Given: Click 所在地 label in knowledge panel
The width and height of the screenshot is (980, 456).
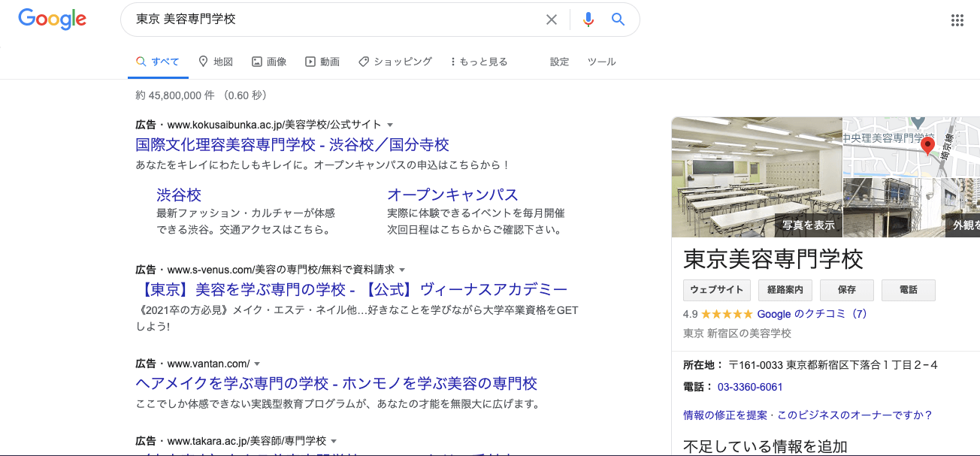Looking at the screenshot, I should point(703,365).
